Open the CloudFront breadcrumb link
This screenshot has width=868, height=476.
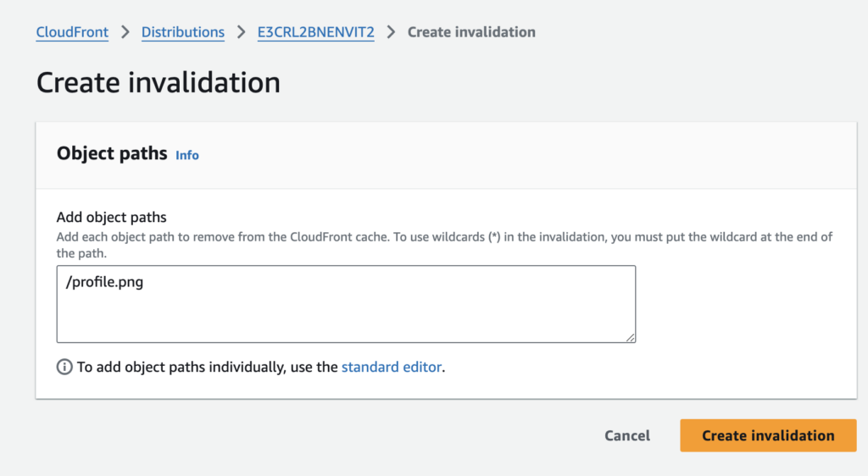click(x=72, y=32)
